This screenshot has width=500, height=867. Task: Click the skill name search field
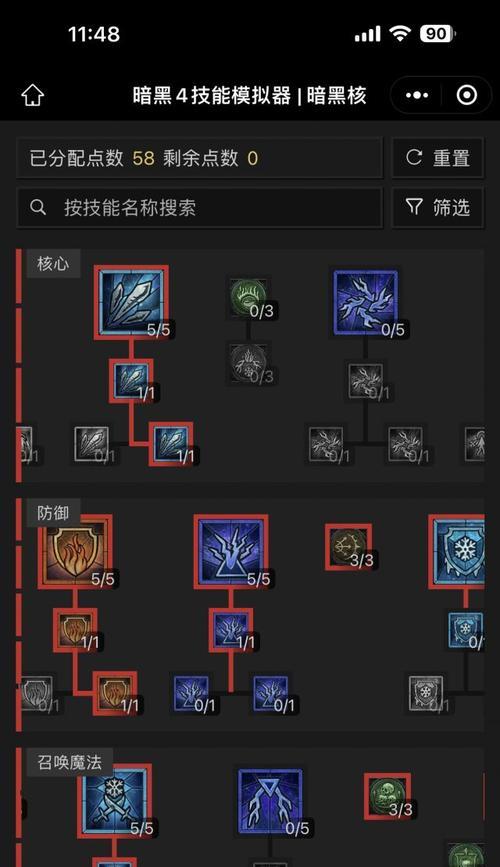(200, 207)
